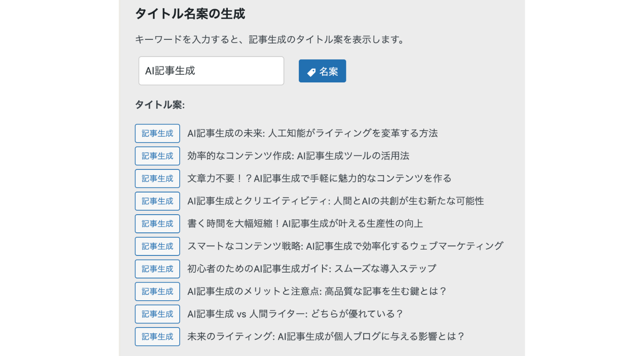644x356 pixels.
Task: Click the キーワードを入力すると description text
Action: (269, 40)
